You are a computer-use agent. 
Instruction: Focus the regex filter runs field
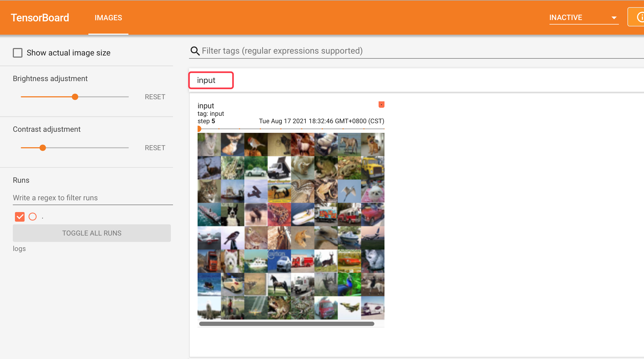click(92, 198)
